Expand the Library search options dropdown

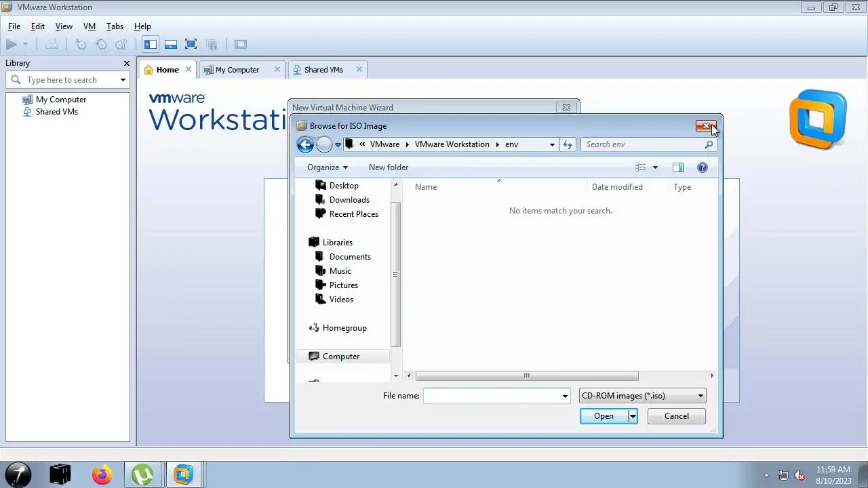point(123,80)
